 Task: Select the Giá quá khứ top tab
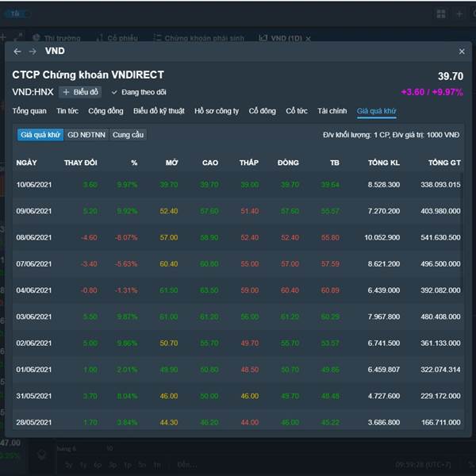[x=376, y=111]
